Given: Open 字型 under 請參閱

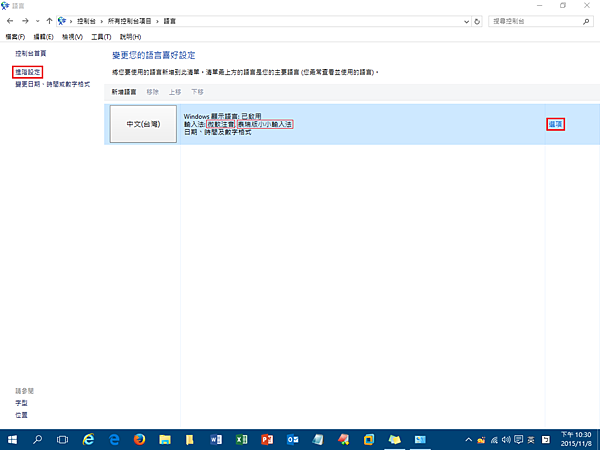Looking at the screenshot, I should click(21, 403).
